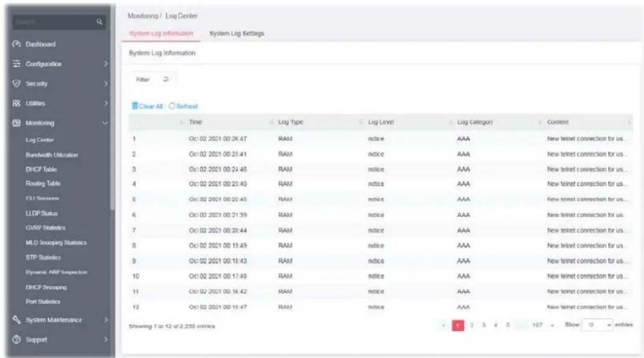Sort by the Log Type column header

coord(290,122)
